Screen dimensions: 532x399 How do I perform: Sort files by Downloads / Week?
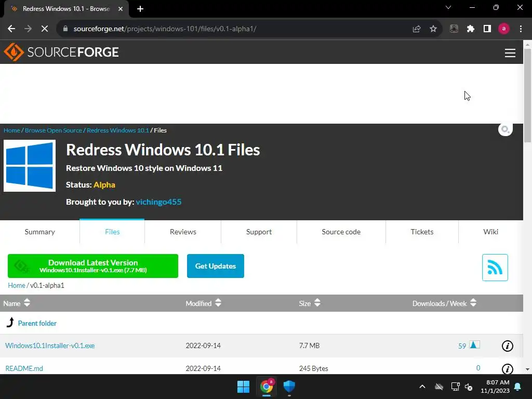pyautogui.click(x=445, y=303)
